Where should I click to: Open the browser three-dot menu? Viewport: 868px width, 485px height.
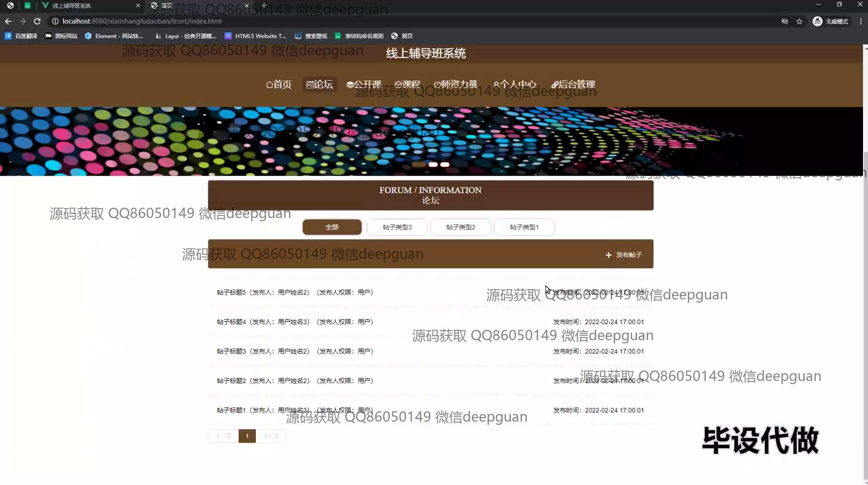point(860,21)
